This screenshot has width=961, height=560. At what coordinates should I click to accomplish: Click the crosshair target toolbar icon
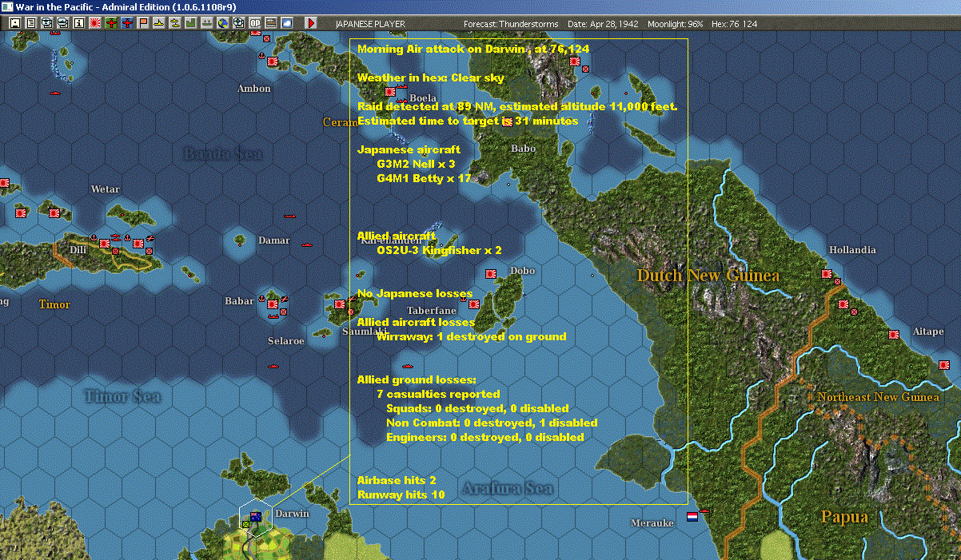[238, 23]
